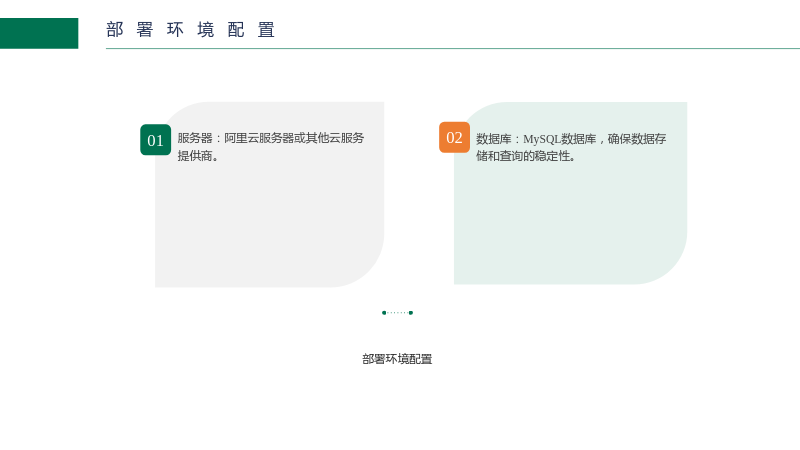This screenshot has width=800, height=450.
Task: Click the dotted line between the two dots
Action: pos(397,313)
